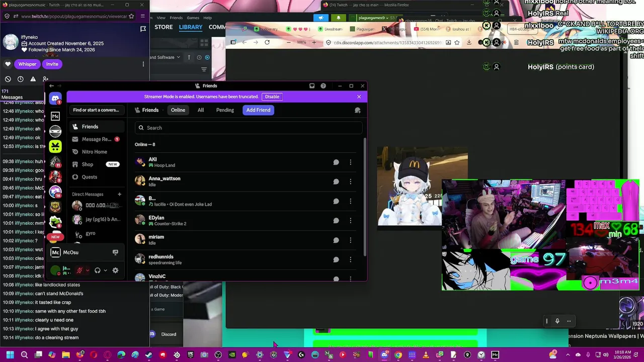Click the New Group DM icon
This screenshot has width=644, height=362.
point(358,110)
